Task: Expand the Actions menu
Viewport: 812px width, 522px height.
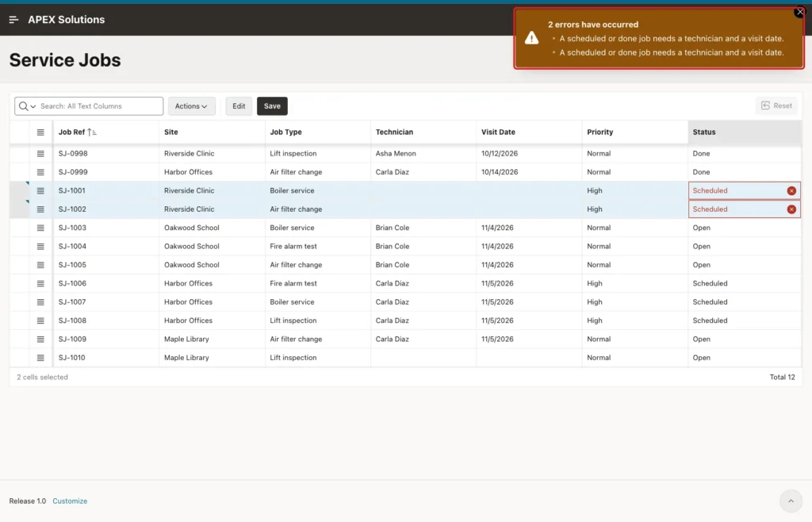Action: (192, 106)
